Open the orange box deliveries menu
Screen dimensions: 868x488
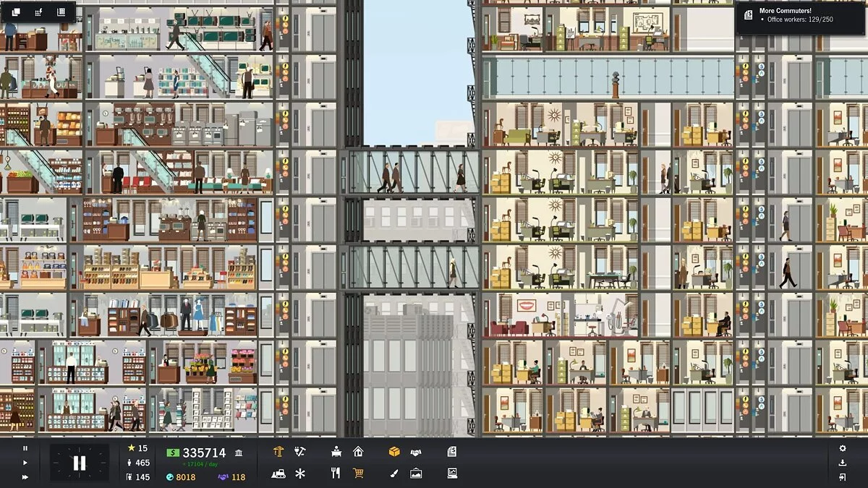[x=394, y=452]
